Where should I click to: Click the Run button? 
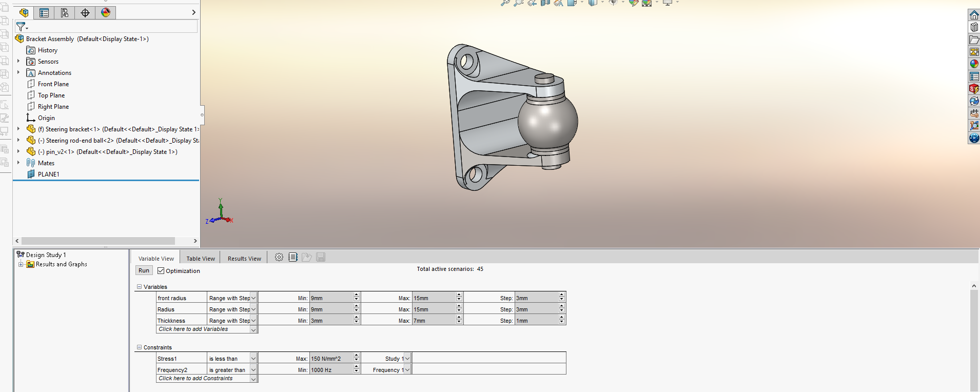point(144,270)
